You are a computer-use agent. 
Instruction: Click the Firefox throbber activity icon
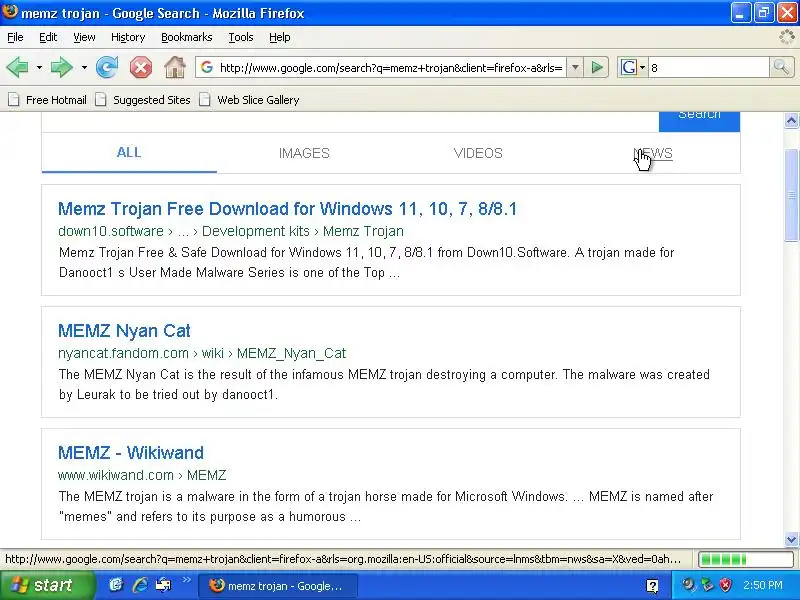787,37
